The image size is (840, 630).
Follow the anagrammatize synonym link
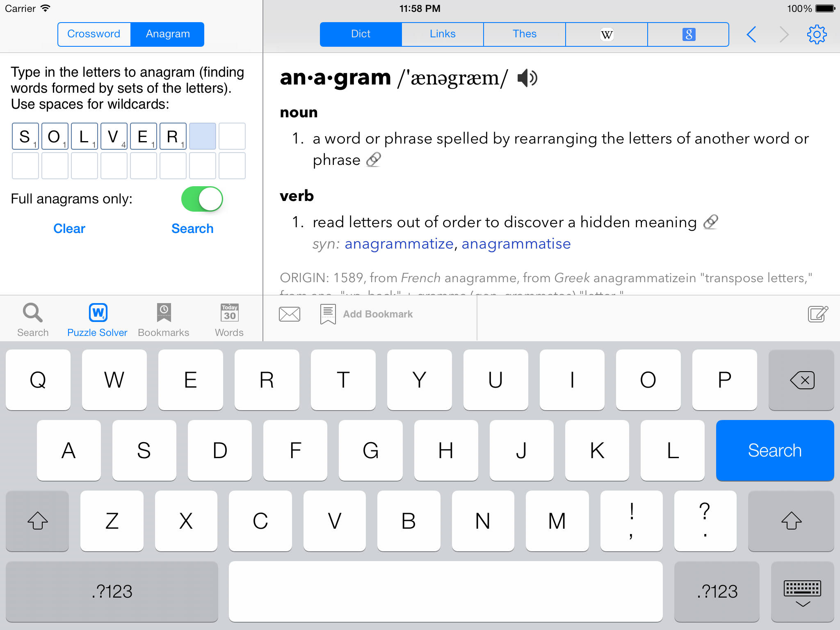(x=399, y=244)
